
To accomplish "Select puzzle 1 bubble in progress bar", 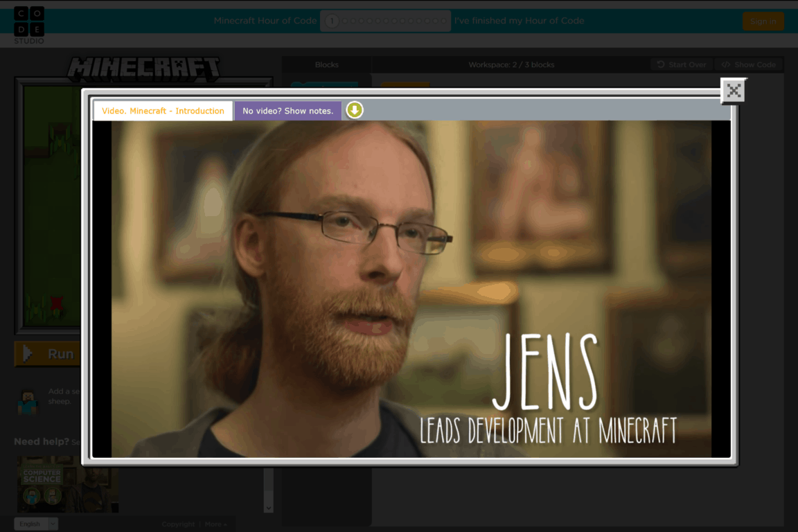I will 332,21.
